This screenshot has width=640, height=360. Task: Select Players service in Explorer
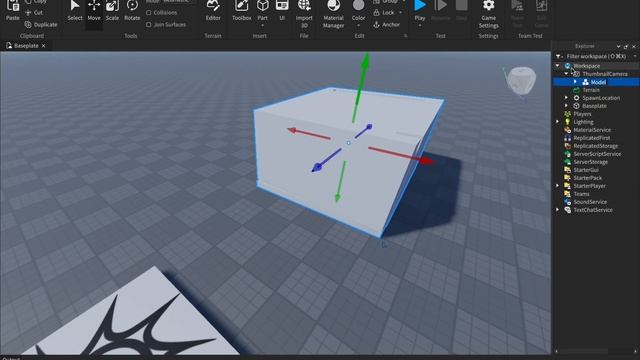[x=582, y=114]
